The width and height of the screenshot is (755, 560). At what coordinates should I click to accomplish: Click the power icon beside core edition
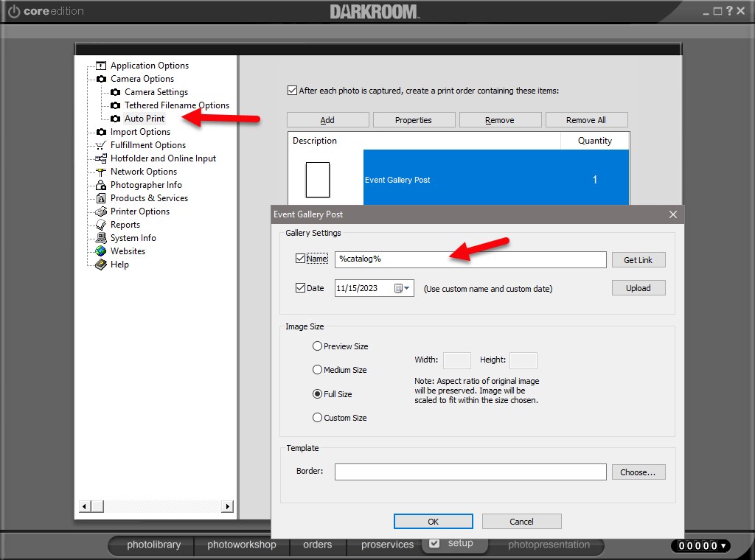pyautogui.click(x=14, y=11)
